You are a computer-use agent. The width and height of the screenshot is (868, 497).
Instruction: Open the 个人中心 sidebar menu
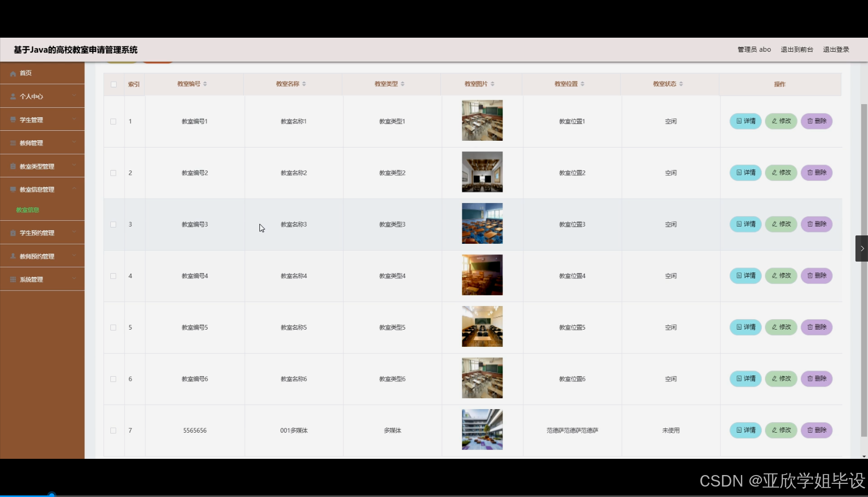click(x=42, y=96)
